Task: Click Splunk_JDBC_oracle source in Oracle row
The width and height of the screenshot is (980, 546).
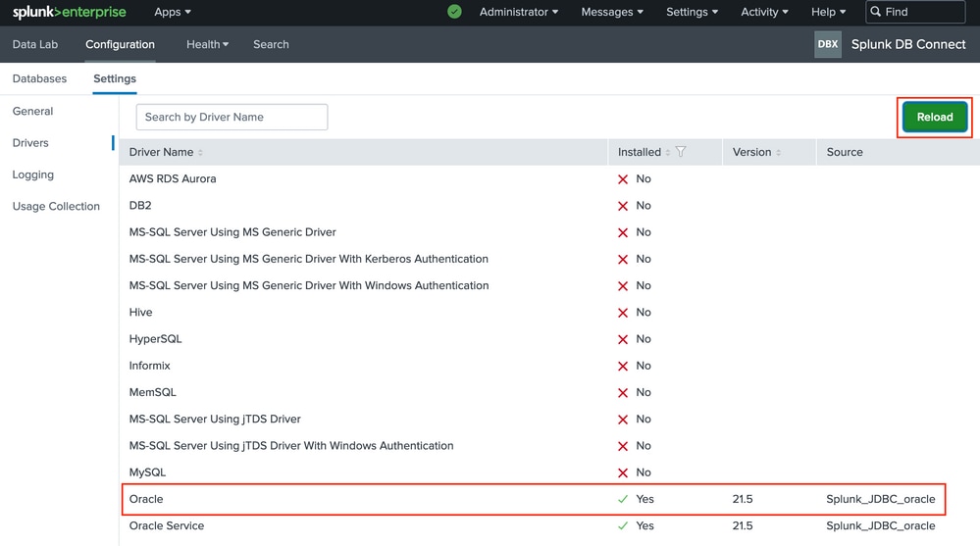Action: (x=881, y=499)
